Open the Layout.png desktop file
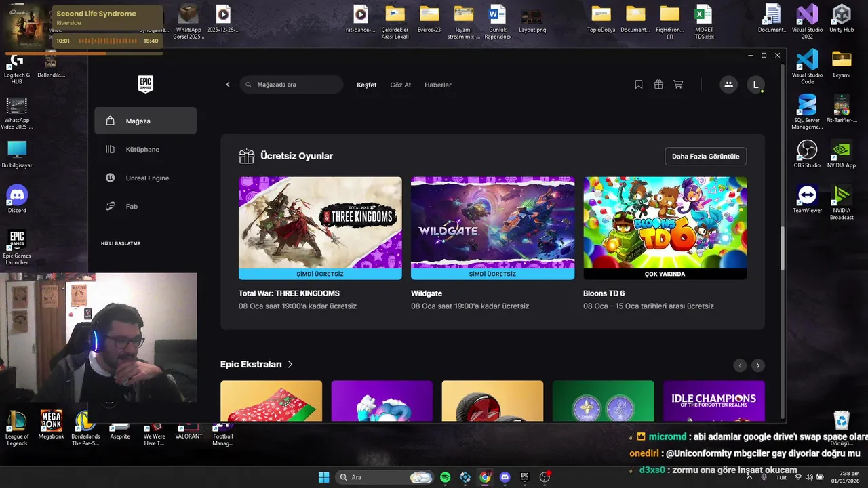Screen dimensions: 868x488 tap(532, 19)
